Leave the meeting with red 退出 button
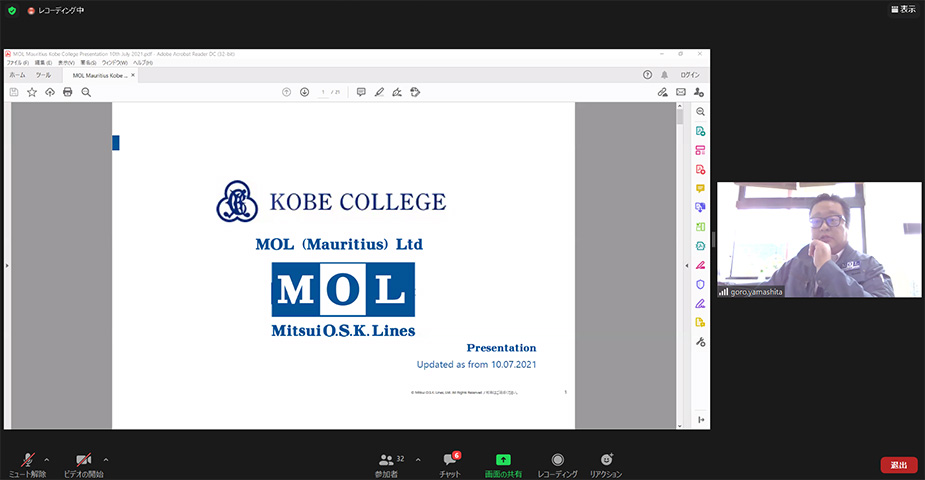This screenshot has width=925, height=480. click(x=899, y=465)
